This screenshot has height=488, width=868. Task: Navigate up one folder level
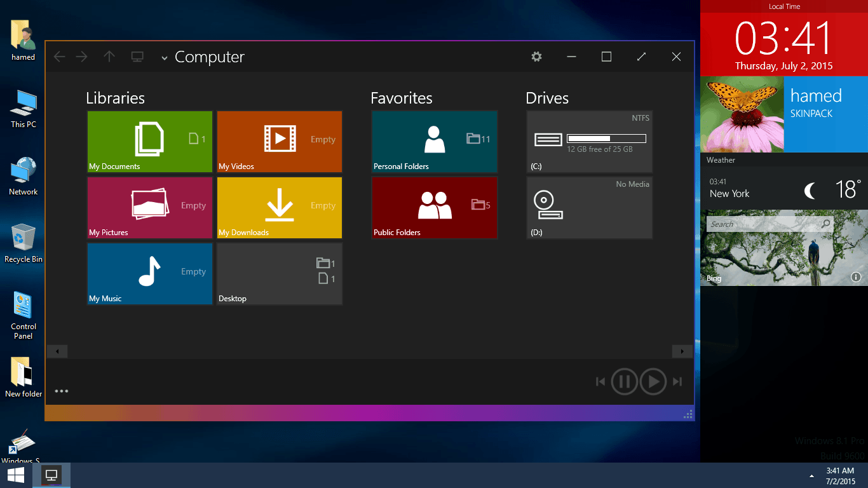click(x=109, y=57)
